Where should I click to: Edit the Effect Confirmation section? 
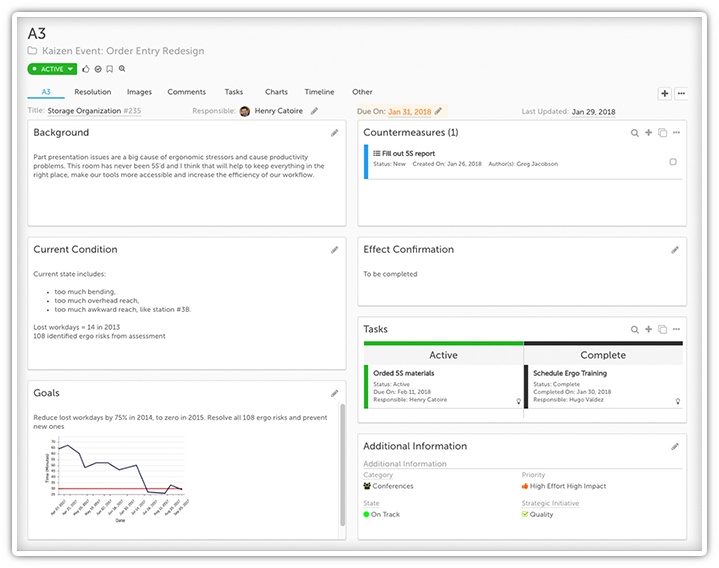(x=675, y=250)
